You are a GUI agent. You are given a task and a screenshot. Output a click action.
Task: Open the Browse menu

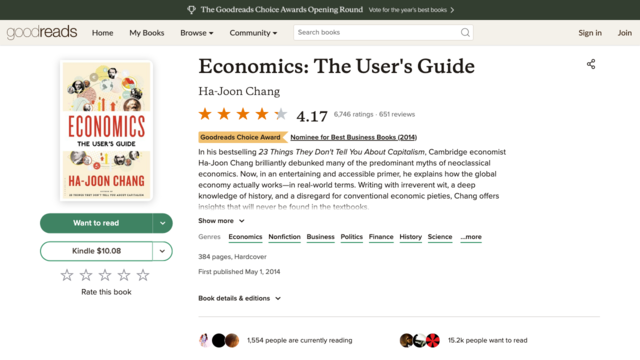197,33
